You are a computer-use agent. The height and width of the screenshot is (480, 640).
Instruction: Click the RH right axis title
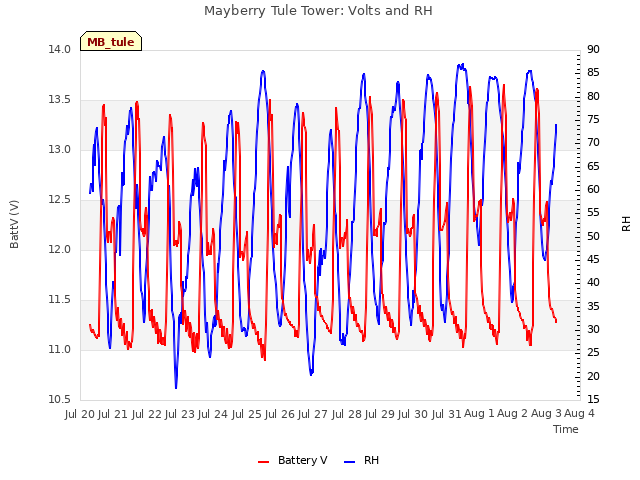coord(626,224)
